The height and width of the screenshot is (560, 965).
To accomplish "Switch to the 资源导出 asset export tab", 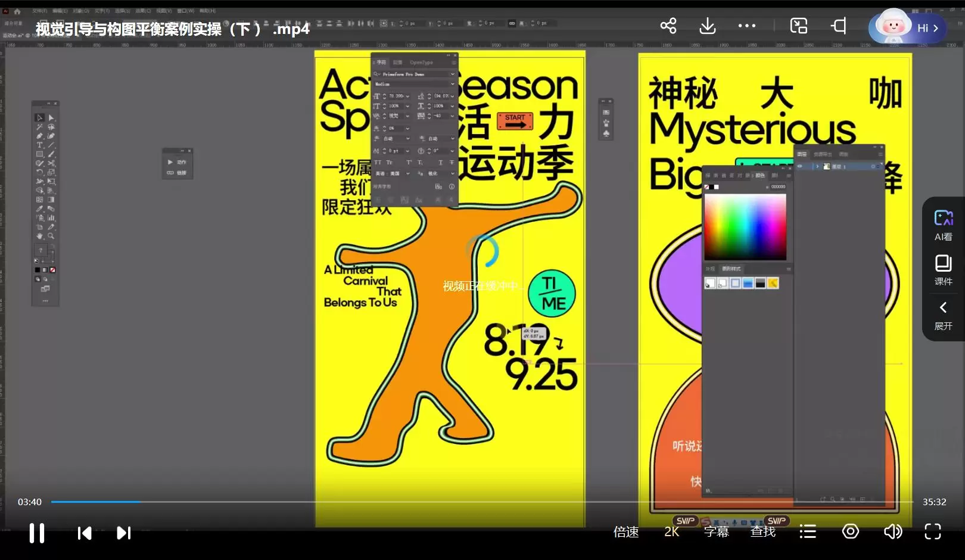I will tap(823, 154).
